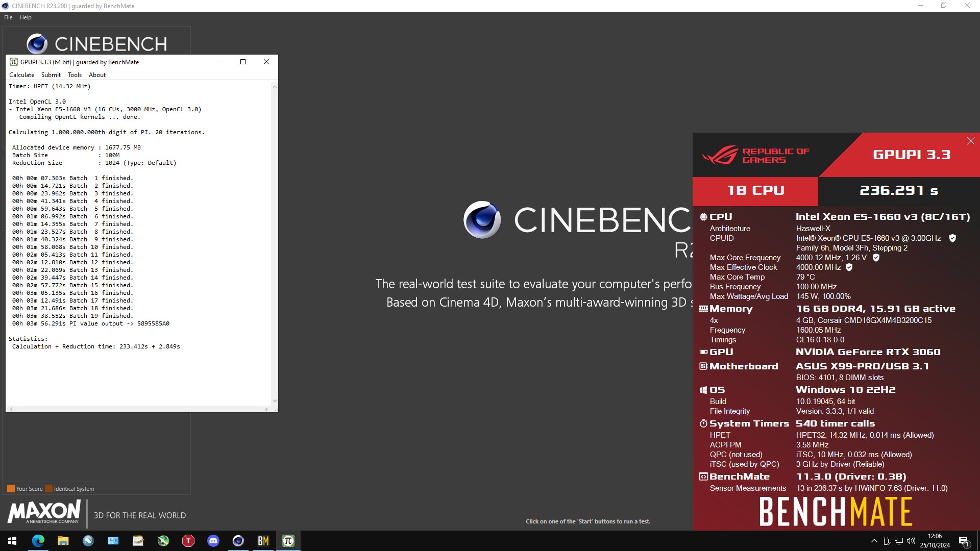Click the Memory section icon in BenchMate
Viewport: 980px width, 551px height.
click(x=703, y=309)
